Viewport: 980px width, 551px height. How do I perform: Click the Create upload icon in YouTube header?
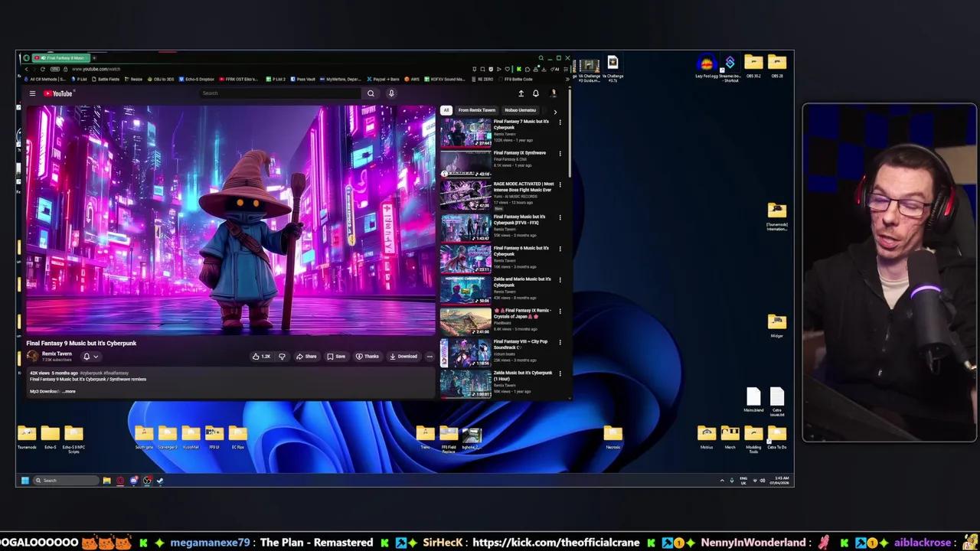[521, 93]
